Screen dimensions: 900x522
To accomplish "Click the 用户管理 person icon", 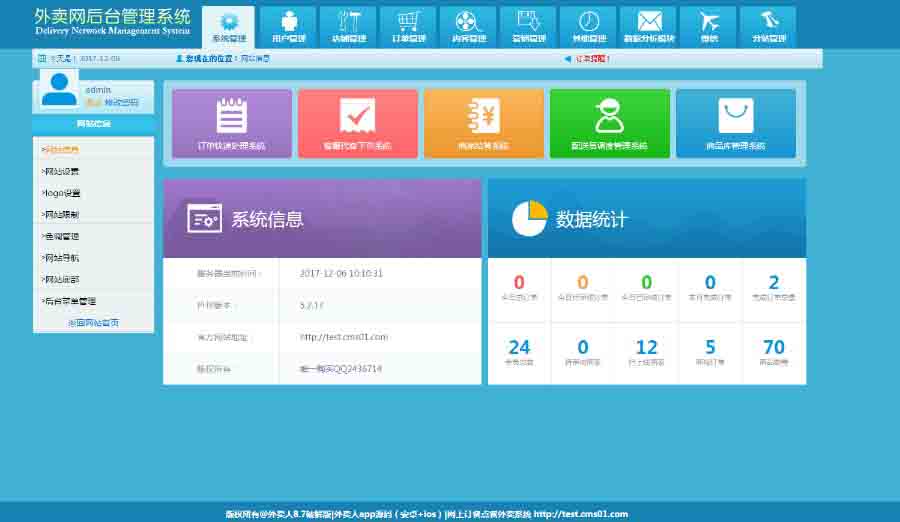I will [288, 26].
